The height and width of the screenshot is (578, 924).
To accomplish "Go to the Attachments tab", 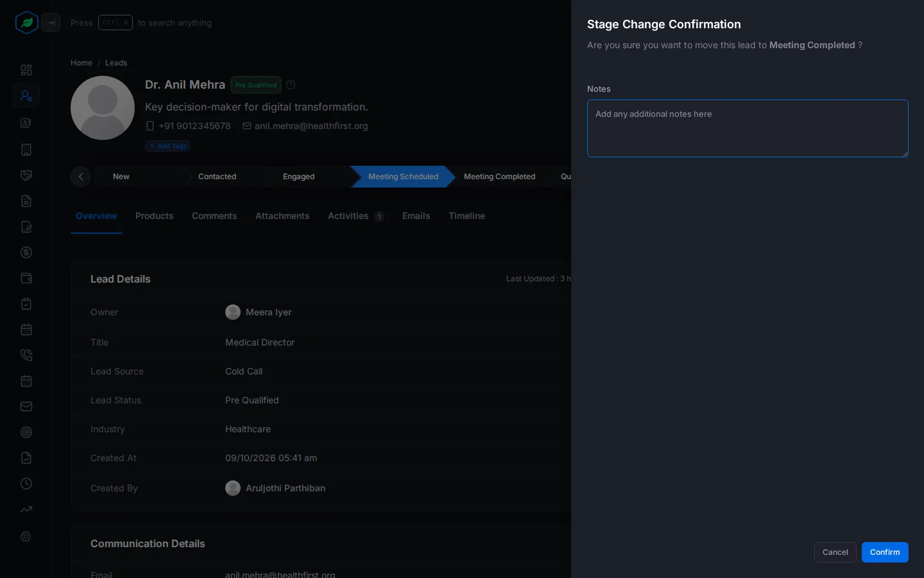I will pos(282,216).
